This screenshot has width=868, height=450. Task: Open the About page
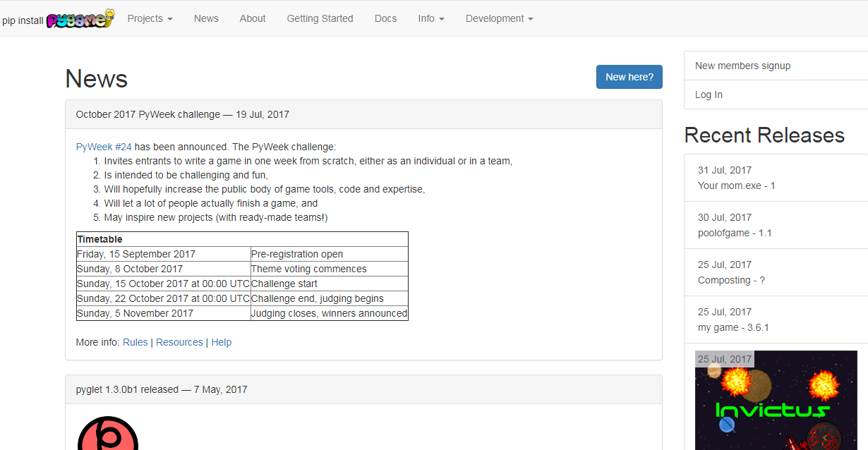(x=253, y=18)
